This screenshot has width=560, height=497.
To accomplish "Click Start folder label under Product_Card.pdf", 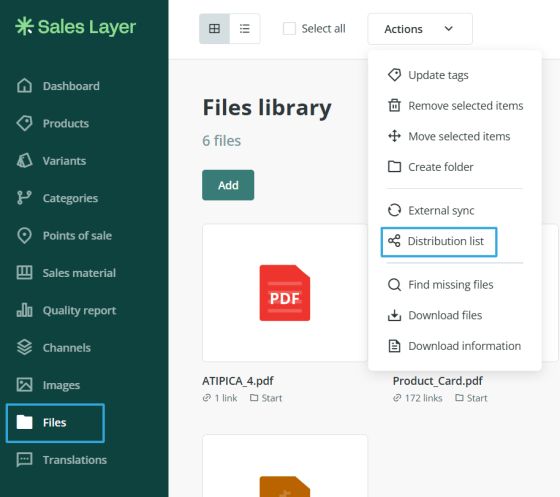I will coord(477,398).
